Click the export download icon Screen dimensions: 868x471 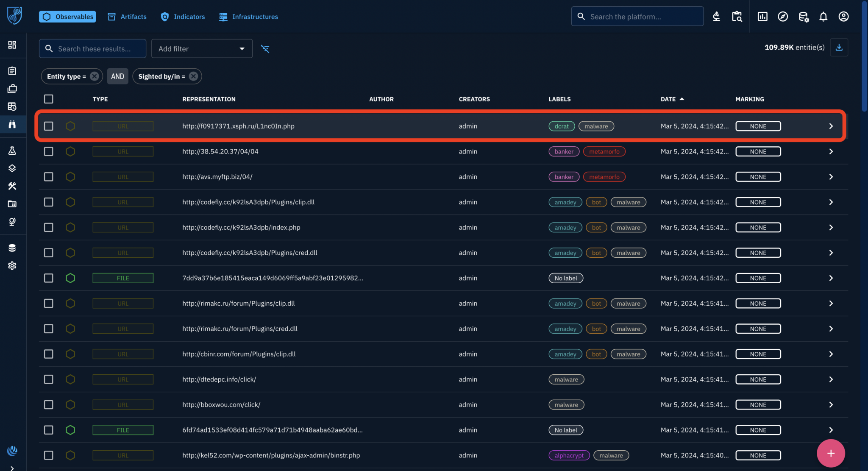point(839,47)
